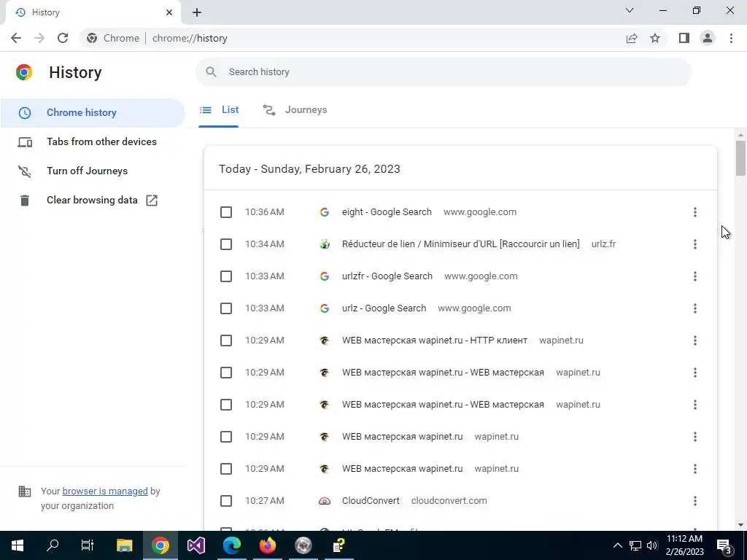The image size is (747, 560).
Task: Check the urlzfr - Google Search entry
Action: [x=226, y=276]
